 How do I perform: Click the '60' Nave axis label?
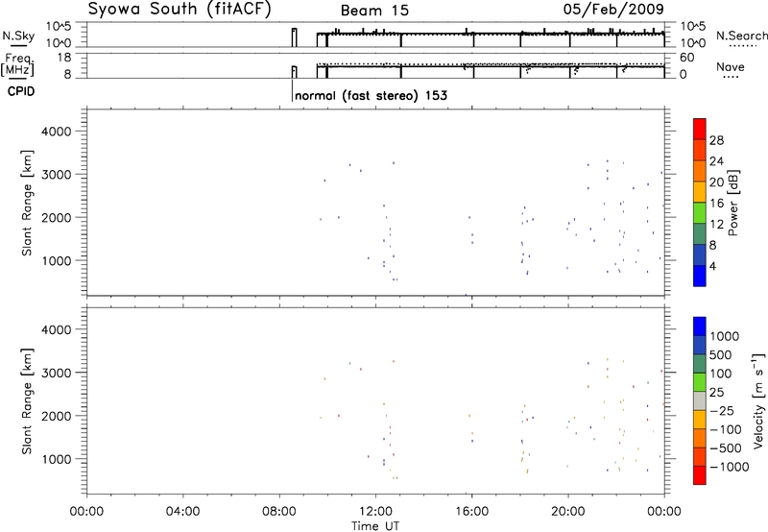(686, 58)
